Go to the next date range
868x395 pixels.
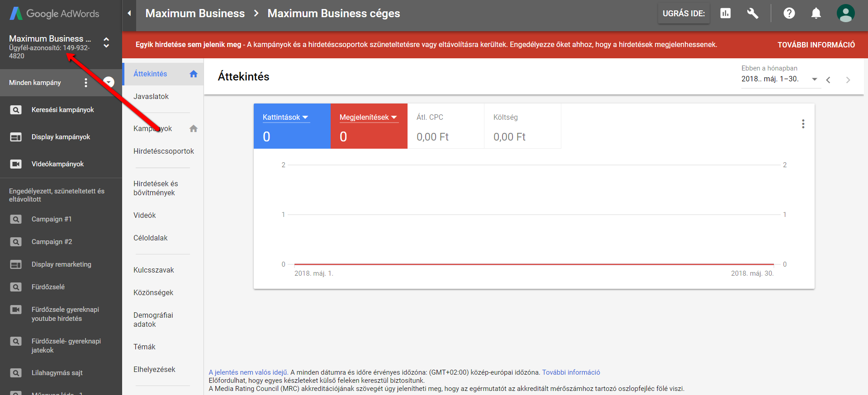click(x=848, y=80)
